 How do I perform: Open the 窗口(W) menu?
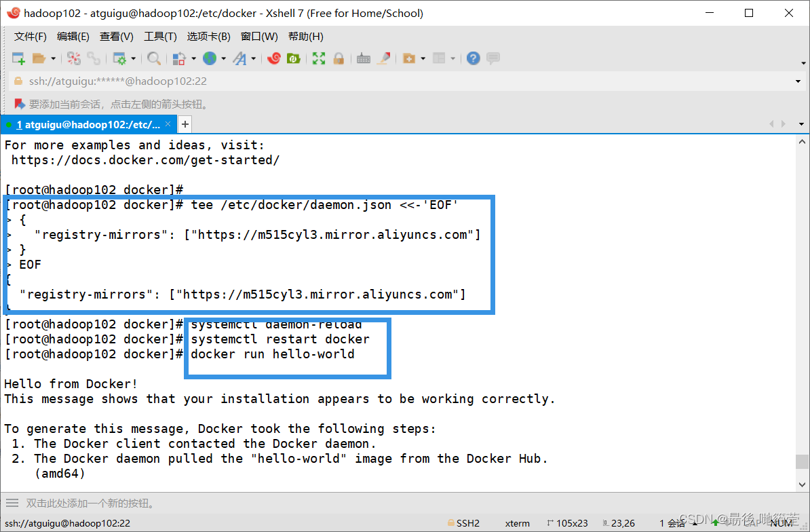tap(259, 36)
